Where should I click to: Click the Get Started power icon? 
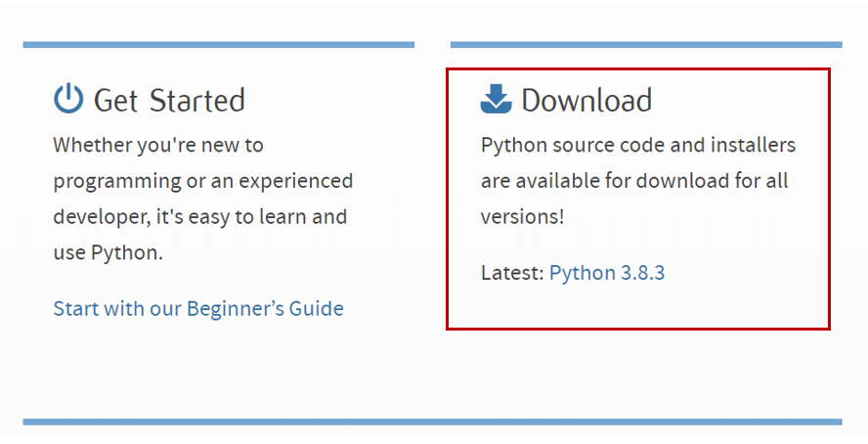68,99
